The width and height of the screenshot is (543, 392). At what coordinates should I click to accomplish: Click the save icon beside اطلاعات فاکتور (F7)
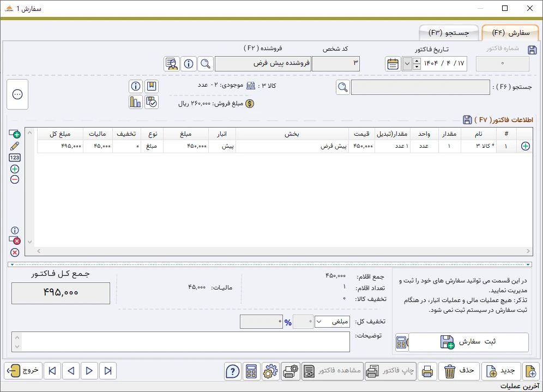[x=467, y=120]
